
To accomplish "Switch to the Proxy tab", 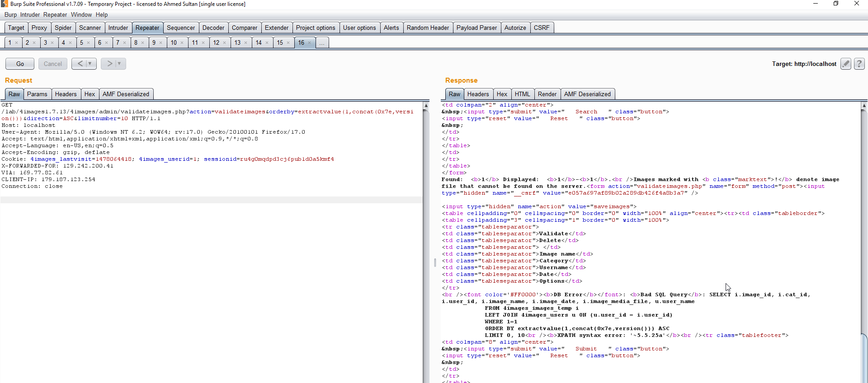I will pos(39,28).
